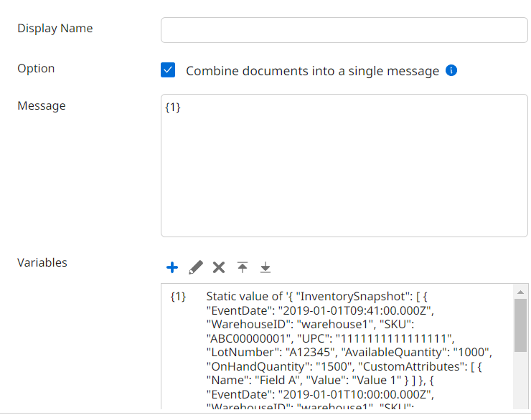
Task: Select the {1} variable index in Variables list
Action: pyautogui.click(x=178, y=296)
